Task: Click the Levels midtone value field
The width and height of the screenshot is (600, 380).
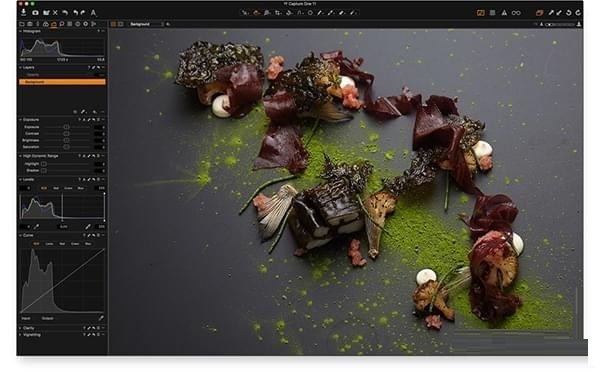Action: pos(64,227)
